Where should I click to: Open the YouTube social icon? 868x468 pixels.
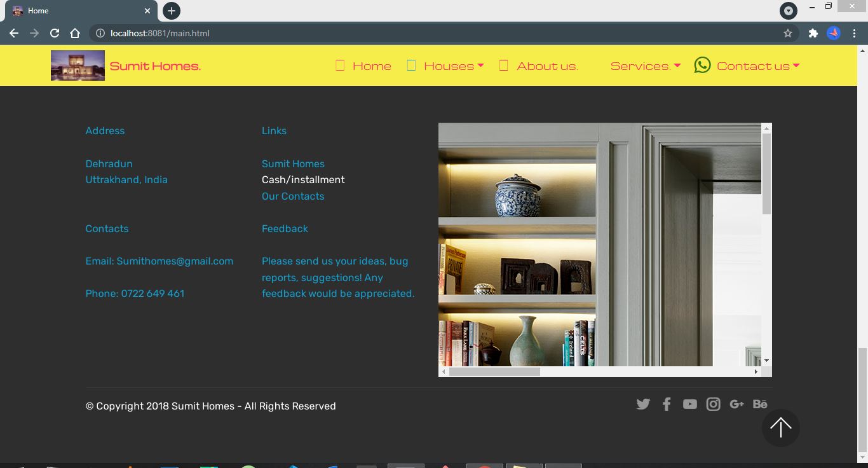(690, 404)
